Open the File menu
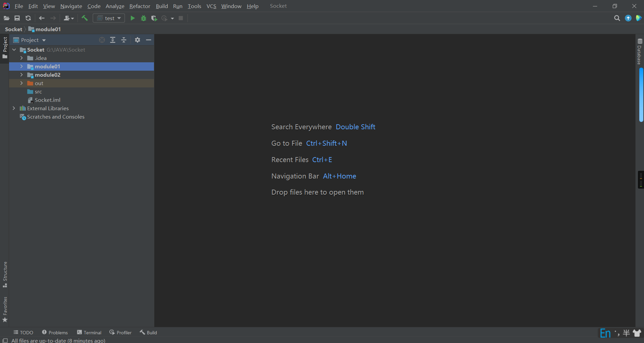The width and height of the screenshot is (644, 343). point(19,6)
